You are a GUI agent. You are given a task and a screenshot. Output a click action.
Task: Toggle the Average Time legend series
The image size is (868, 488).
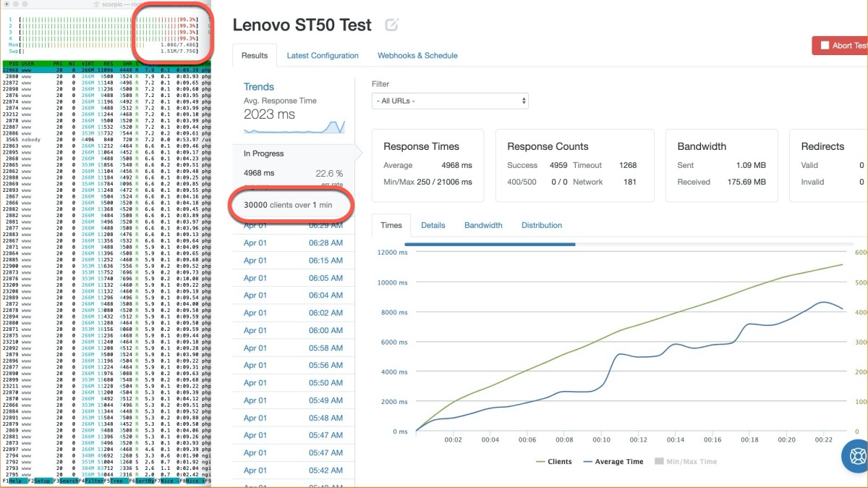(613, 461)
